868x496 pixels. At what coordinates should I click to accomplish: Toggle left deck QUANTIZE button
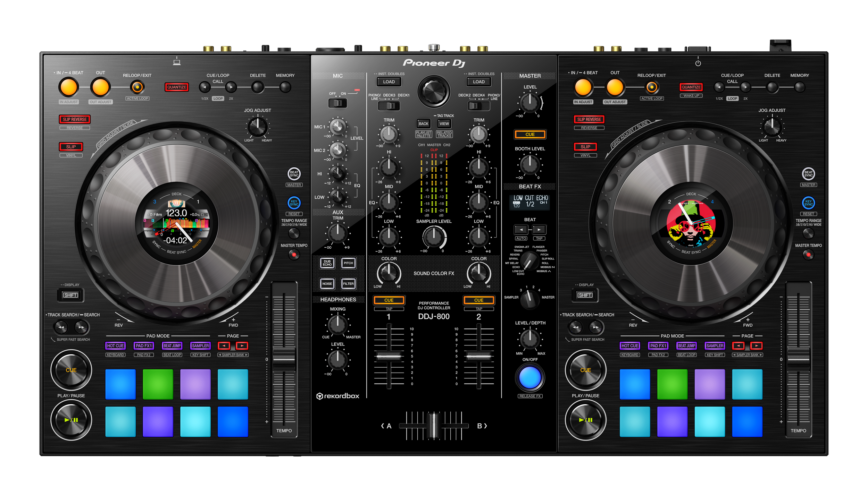pyautogui.click(x=177, y=87)
